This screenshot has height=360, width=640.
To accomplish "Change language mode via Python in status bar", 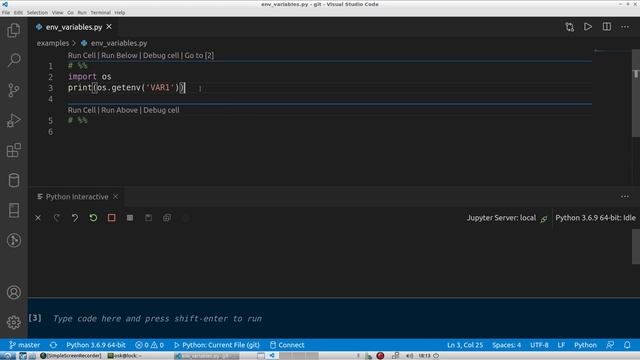I will (585, 345).
